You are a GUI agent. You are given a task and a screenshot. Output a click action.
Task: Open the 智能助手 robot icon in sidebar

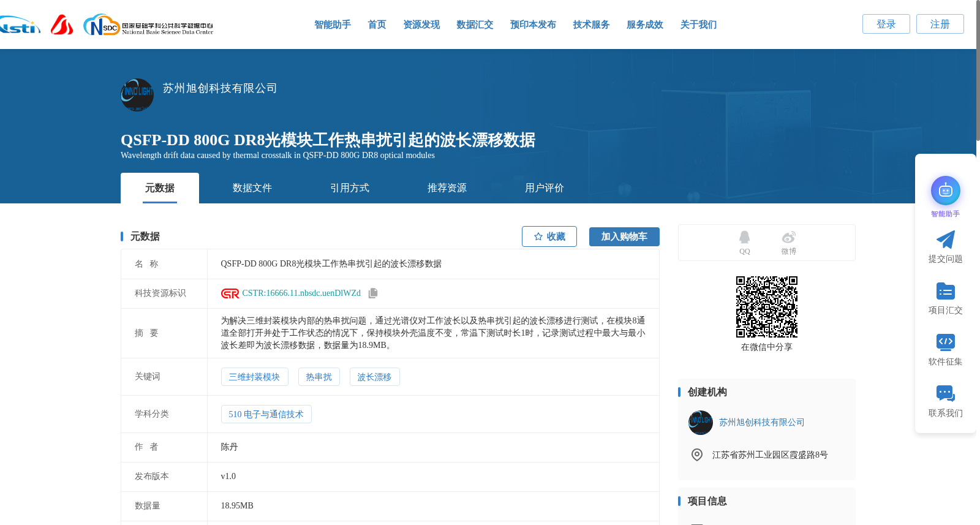click(946, 191)
